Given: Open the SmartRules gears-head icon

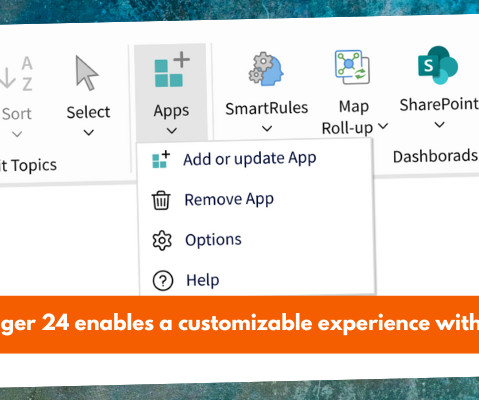Looking at the screenshot, I should coord(266,69).
